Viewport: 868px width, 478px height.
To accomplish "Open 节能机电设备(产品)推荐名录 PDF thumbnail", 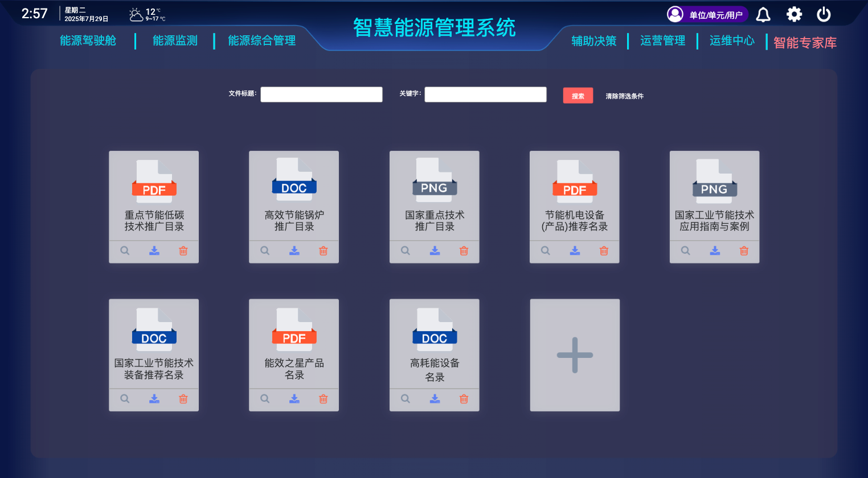I will coord(575,181).
